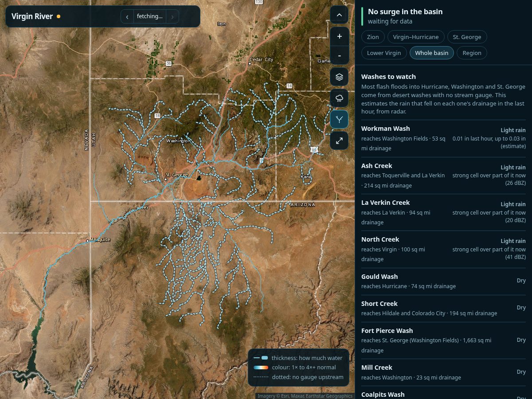Click the 'Light rain' status of Ash Creek
This screenshot has width=532, height=399.
513,167
